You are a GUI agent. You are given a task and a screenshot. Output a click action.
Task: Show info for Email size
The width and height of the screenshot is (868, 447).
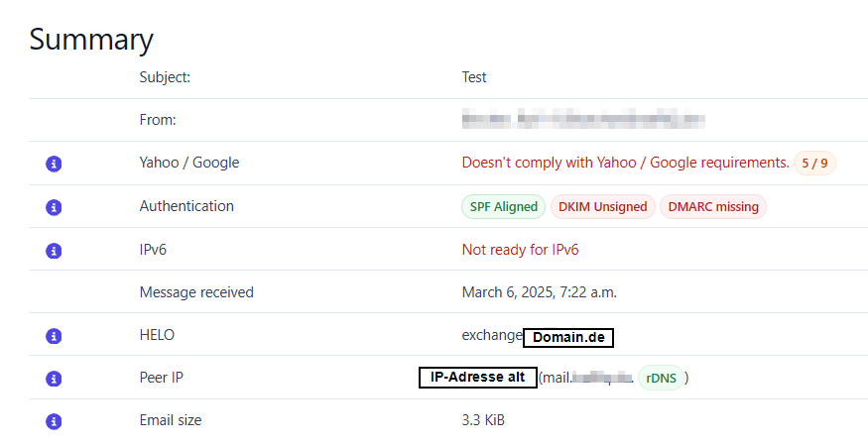click(54, 421)
